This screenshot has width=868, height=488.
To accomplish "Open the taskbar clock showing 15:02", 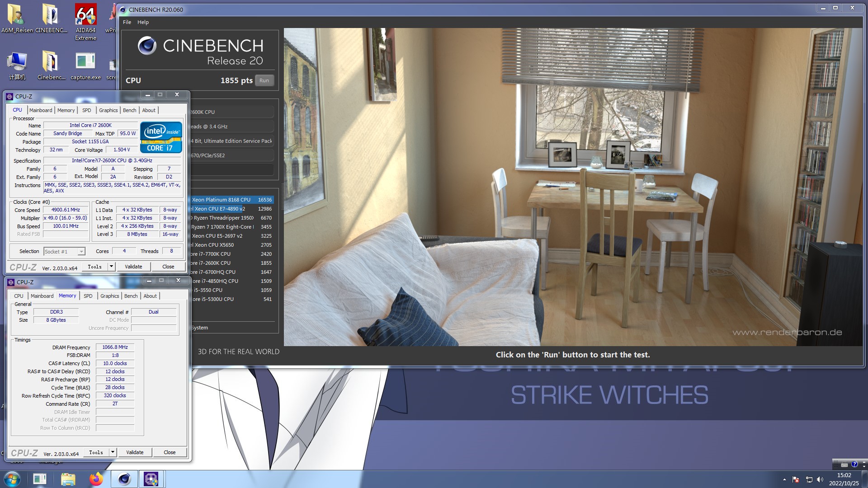I will click(x=844, y=479).
